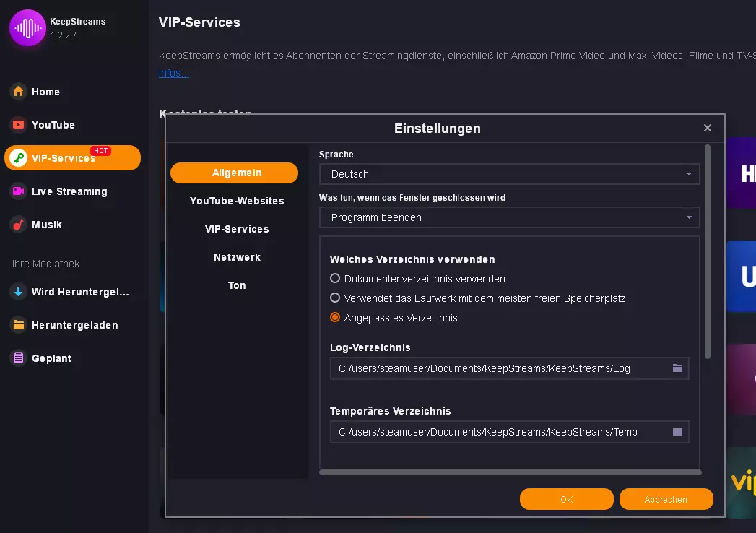Click the Temporäres Verzeichnis path field

(509, 432)
